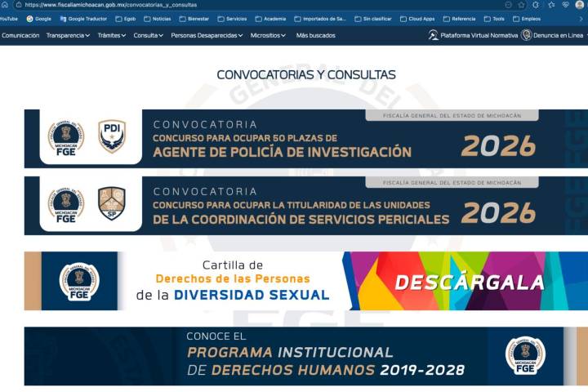Click the DESCÁRGALA button on diversity banner
The height and width of the screenshot is (392, 588).
click(469, 283)
